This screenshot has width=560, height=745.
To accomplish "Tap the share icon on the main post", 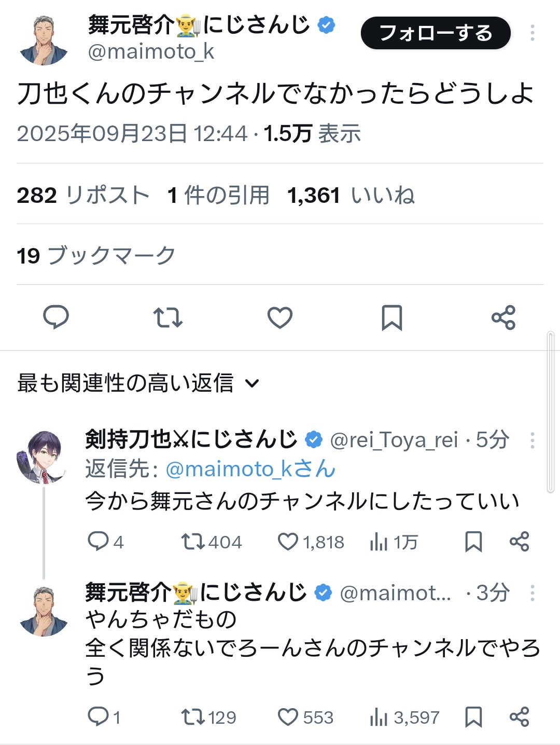I will pyautogui.click(x=503, y=318).
